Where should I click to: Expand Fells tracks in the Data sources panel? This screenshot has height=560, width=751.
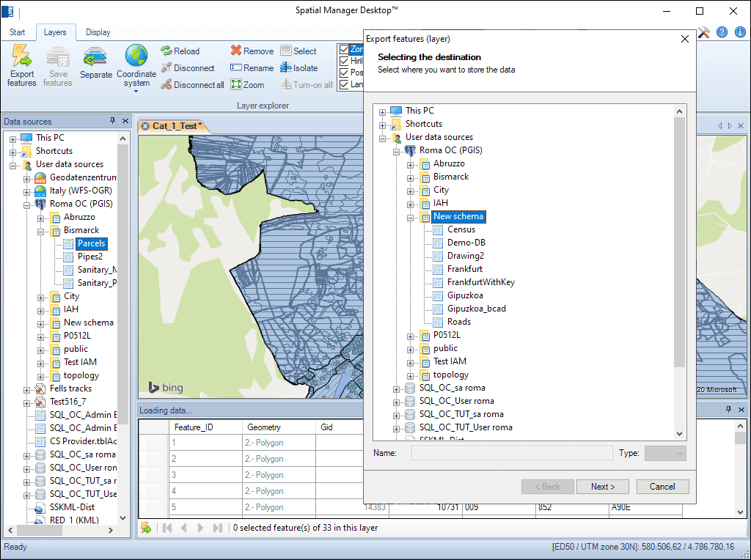(27, 390)
